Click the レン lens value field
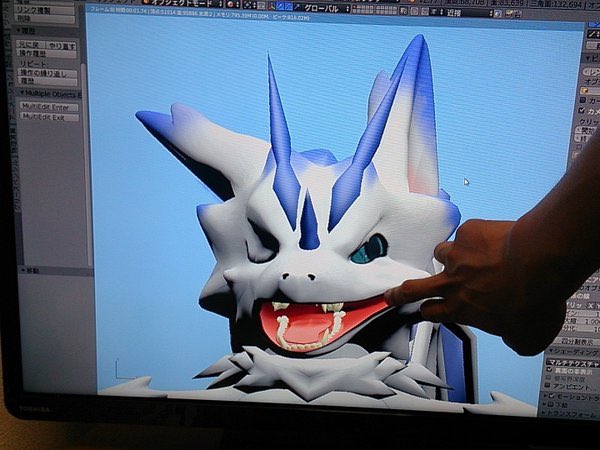 click(591, 72)
